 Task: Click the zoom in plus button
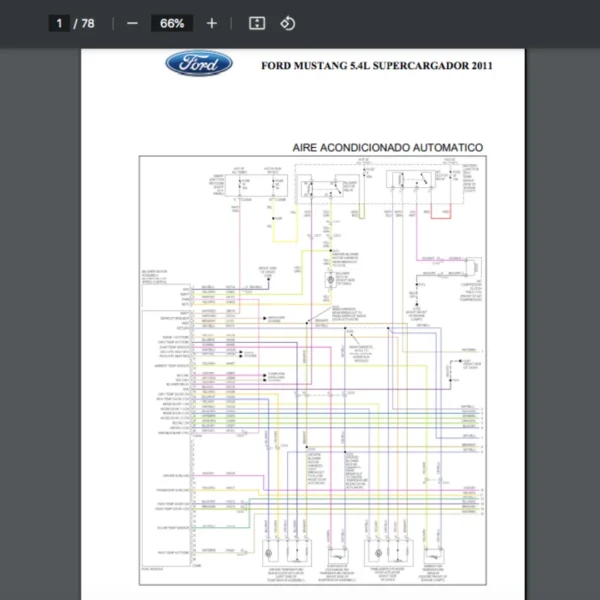[211, 23]
